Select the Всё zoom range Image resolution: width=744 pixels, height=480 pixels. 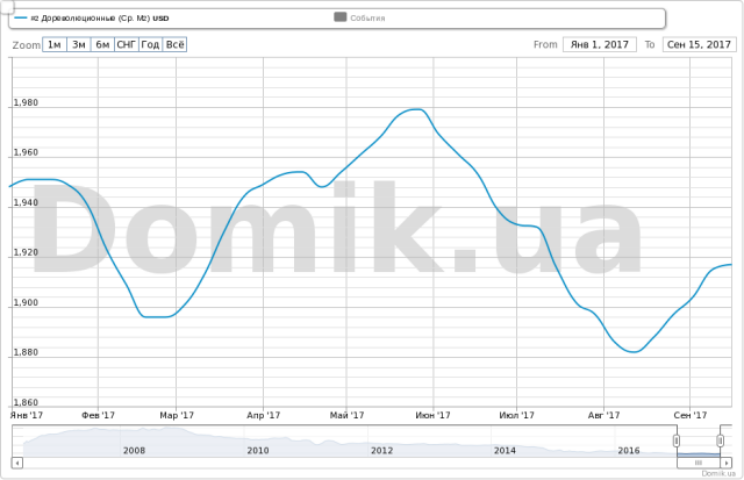coord(175,45)
